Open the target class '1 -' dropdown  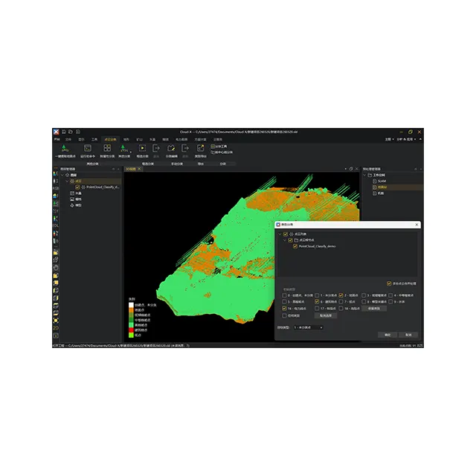(x=308, y=327)
